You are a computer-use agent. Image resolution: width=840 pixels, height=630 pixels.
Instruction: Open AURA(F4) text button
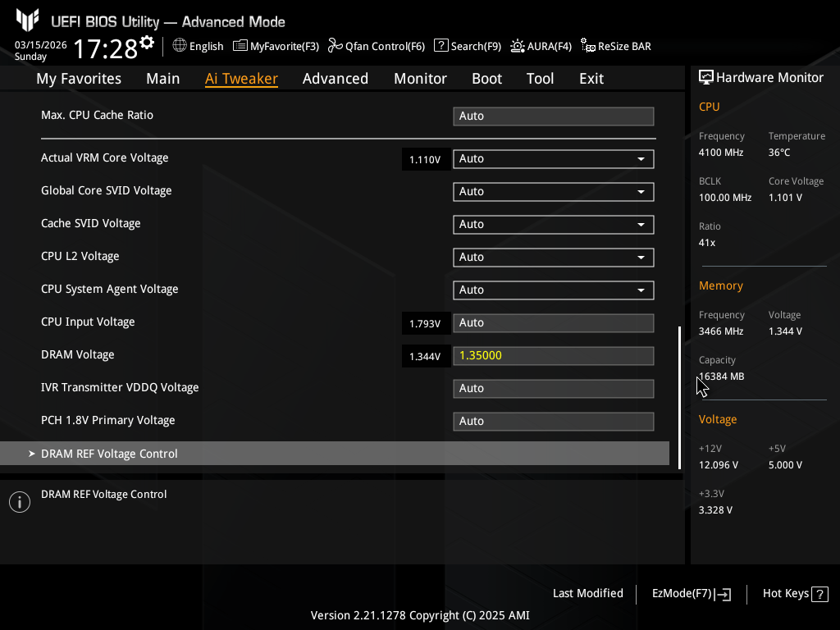(549, 47)
